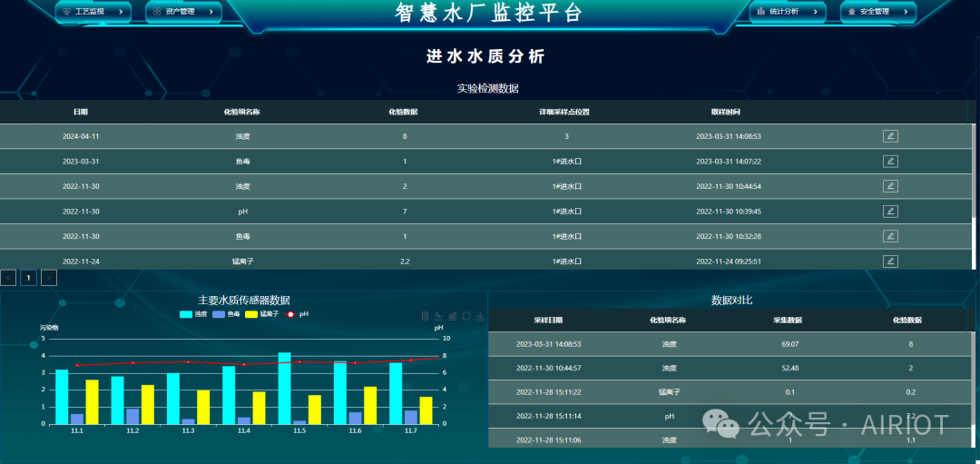The height and width of the screenshot is (464, 980).
Task: Edit the 2022-11-24 锰离子 record
Action: 891,261
